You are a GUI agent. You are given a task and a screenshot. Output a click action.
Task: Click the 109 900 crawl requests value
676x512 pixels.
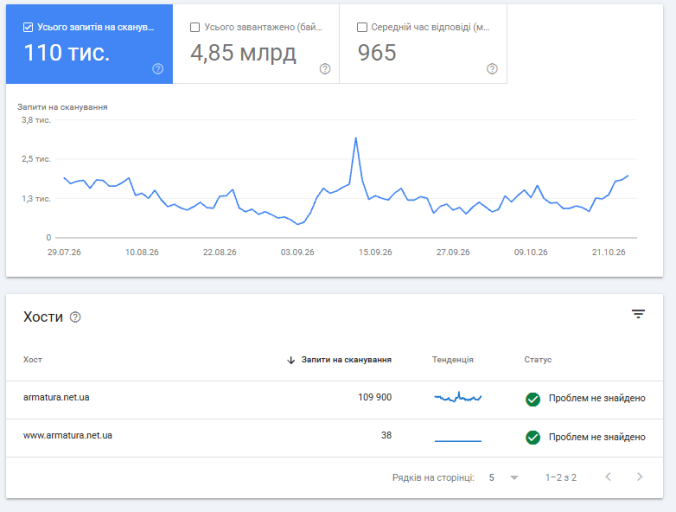pos(375,397)
